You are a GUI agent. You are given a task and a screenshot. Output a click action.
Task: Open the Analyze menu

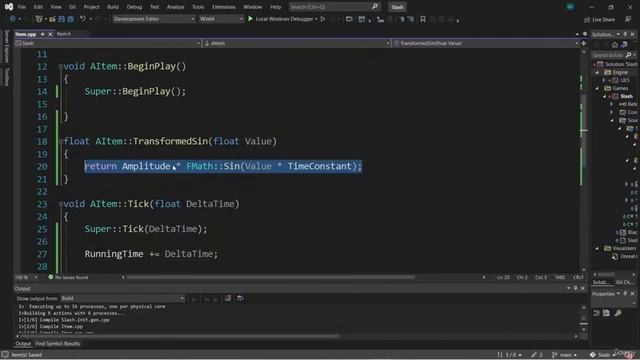click(x=176, y=7)
